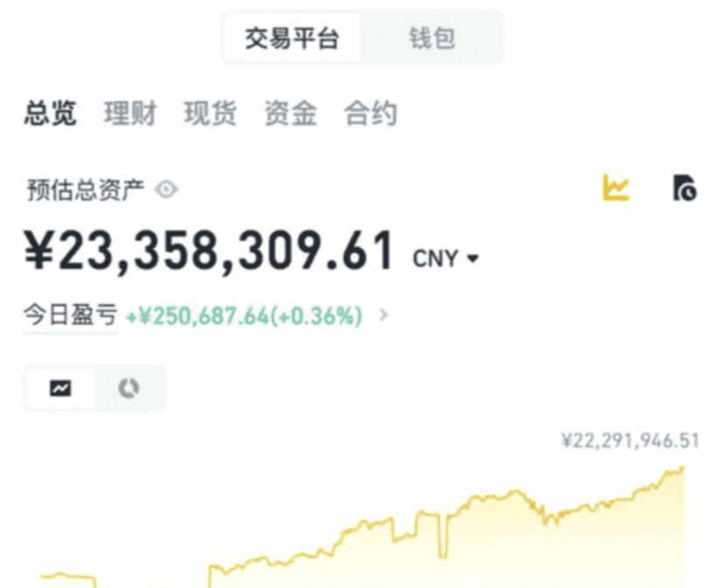The height and width of the screenshot is (588, 724).
Task: Click the ¥22,291,946.51 chart value label
Action: 631,440
